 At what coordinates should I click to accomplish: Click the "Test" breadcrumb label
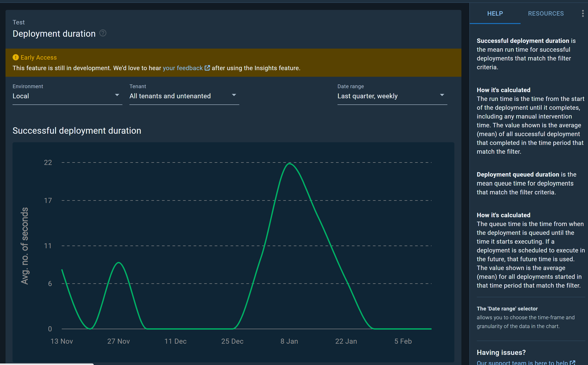[x=19, y=22]
